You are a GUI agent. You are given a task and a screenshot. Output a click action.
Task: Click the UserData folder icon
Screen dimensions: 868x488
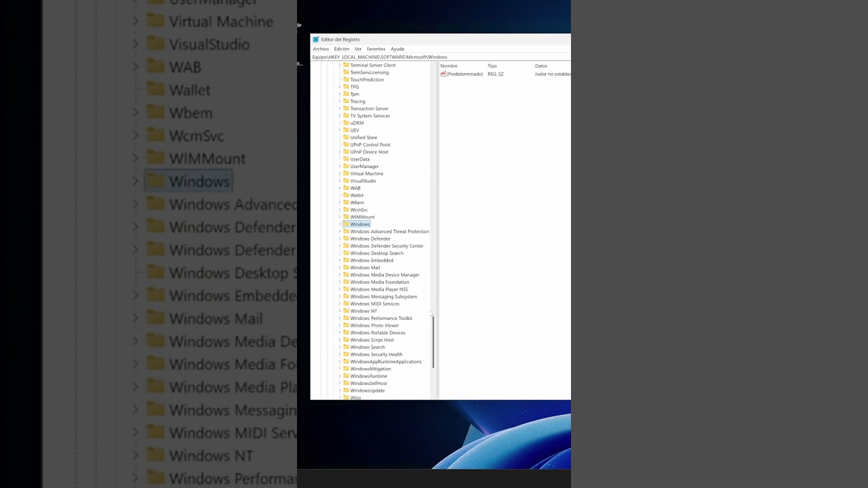pyautogui.click(x=346, y=159)
